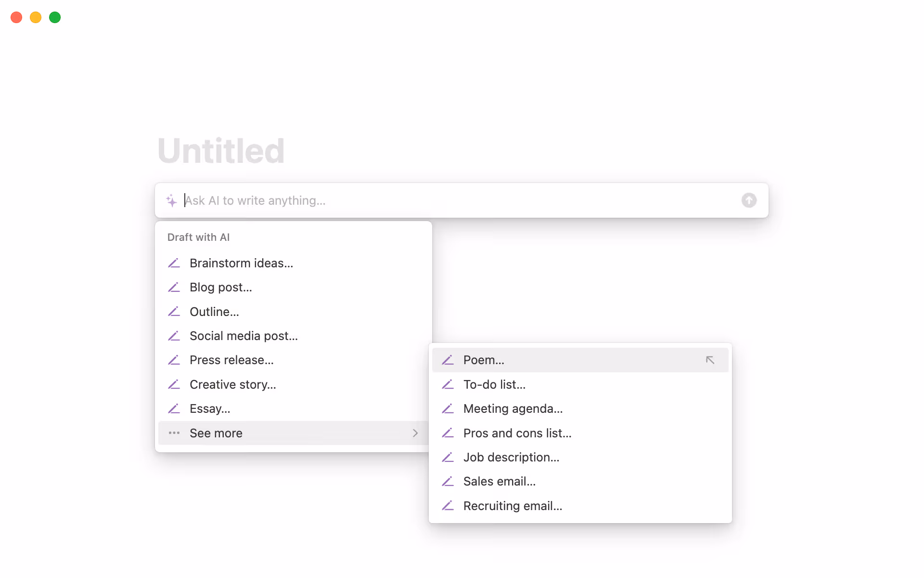Image resolution: width=924 pixels, height=578 pixels.
Task: Select the Essay draft option
Action: 294,408
